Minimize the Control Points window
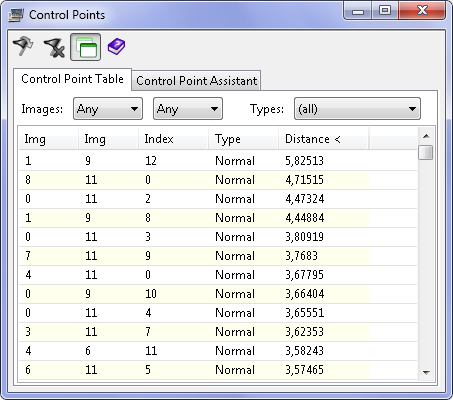 point(358,11)
